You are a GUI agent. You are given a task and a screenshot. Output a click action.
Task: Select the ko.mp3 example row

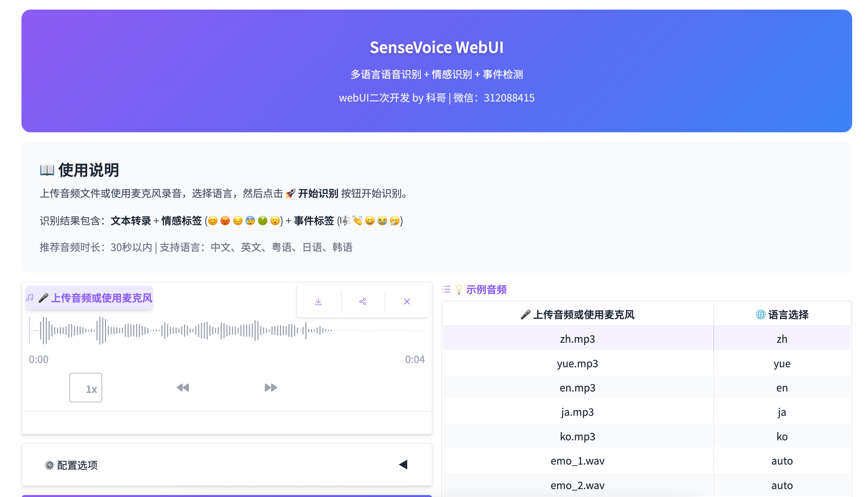577,437
